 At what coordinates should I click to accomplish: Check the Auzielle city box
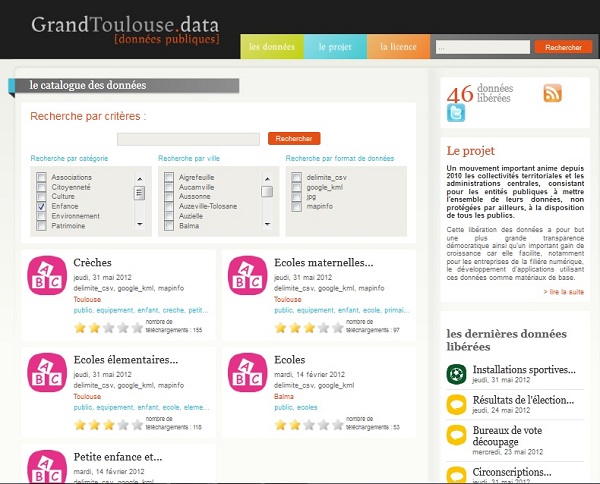169,216
